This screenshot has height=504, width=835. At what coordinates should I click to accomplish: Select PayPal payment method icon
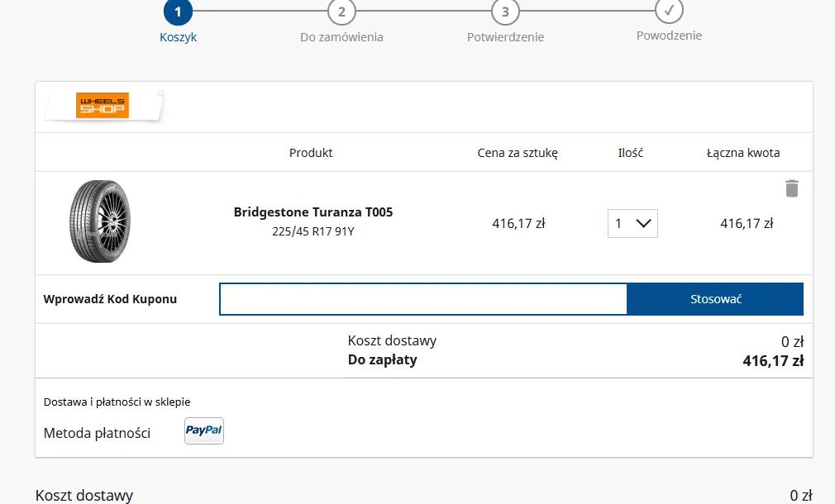pyautogui.click(x=204, y=430)
